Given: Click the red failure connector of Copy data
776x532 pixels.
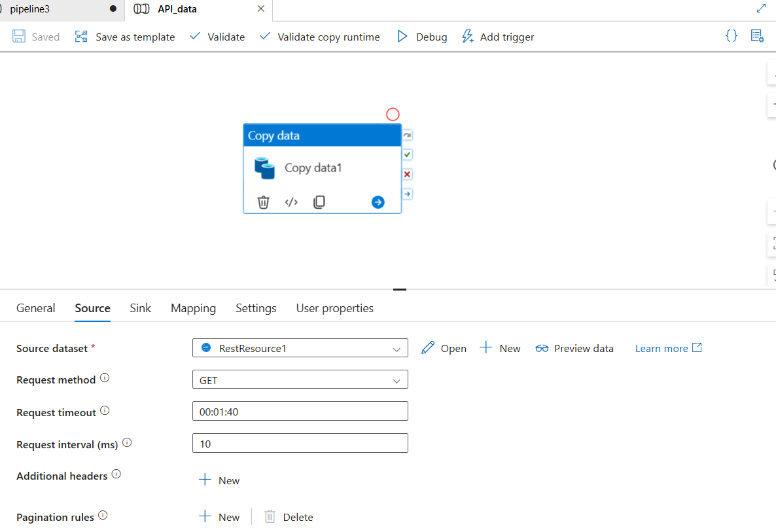Looking at the screenshot, I should pos(407,174).
